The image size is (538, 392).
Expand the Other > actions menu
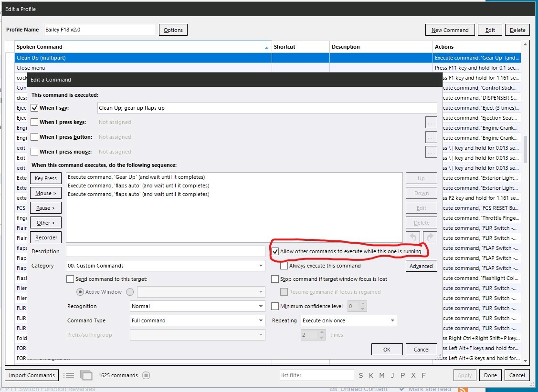coord(46,223)
